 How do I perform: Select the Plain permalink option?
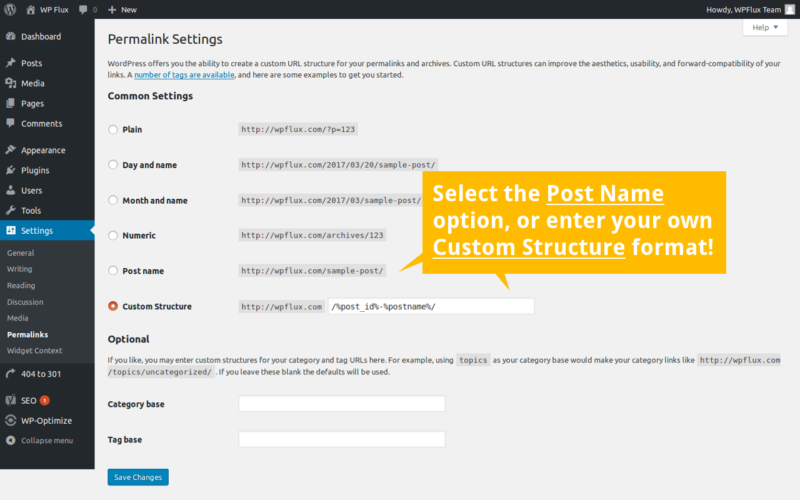(x=113, y=130)
